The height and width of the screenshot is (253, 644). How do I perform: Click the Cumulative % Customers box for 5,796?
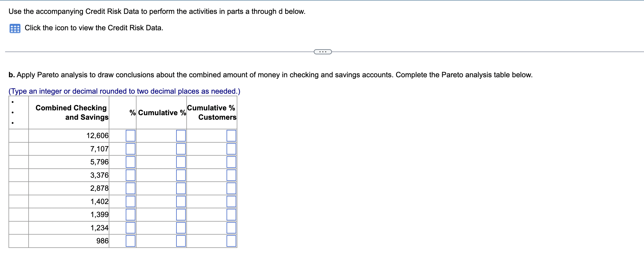click(x=231, y=162)
